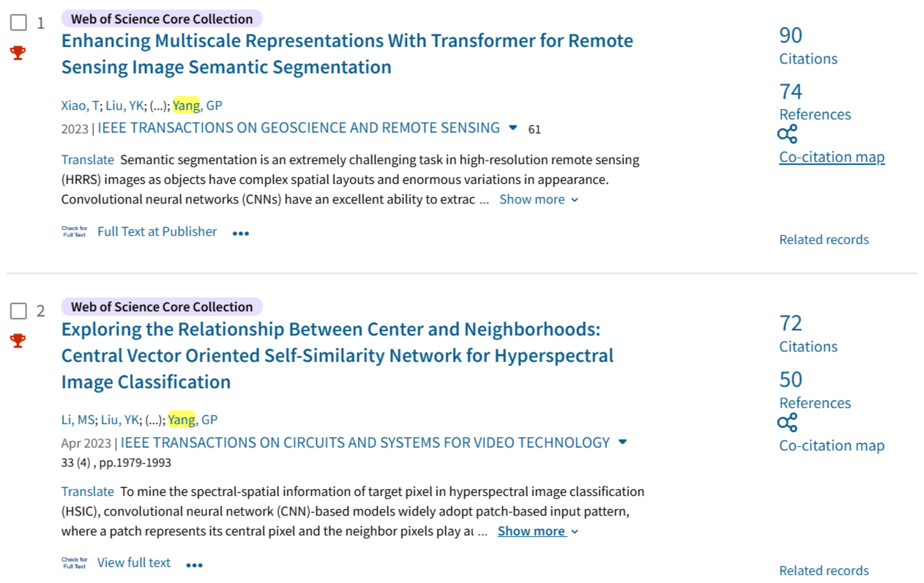
Task: Click the co-citation map icon for record 2
Action: coord(787,423)
